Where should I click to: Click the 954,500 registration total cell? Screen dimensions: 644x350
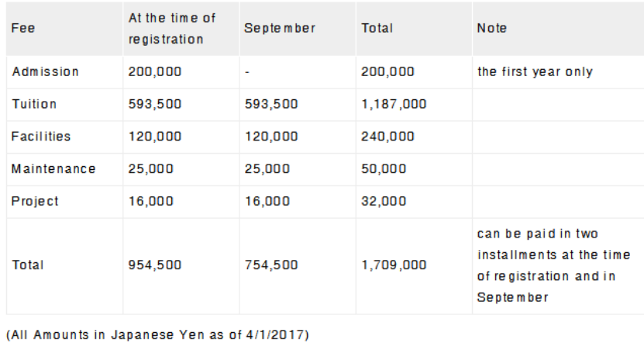tap(155, 265)
